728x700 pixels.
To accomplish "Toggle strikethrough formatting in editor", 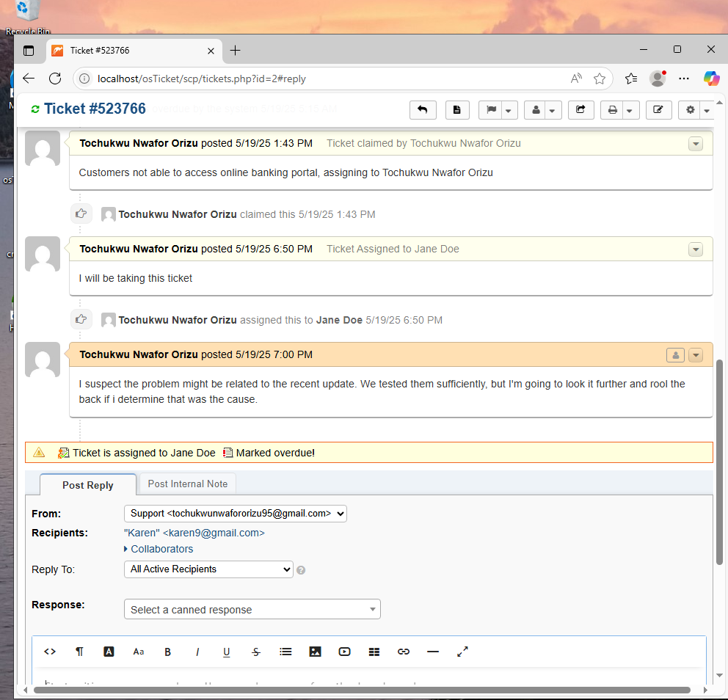I will point(256,652).
